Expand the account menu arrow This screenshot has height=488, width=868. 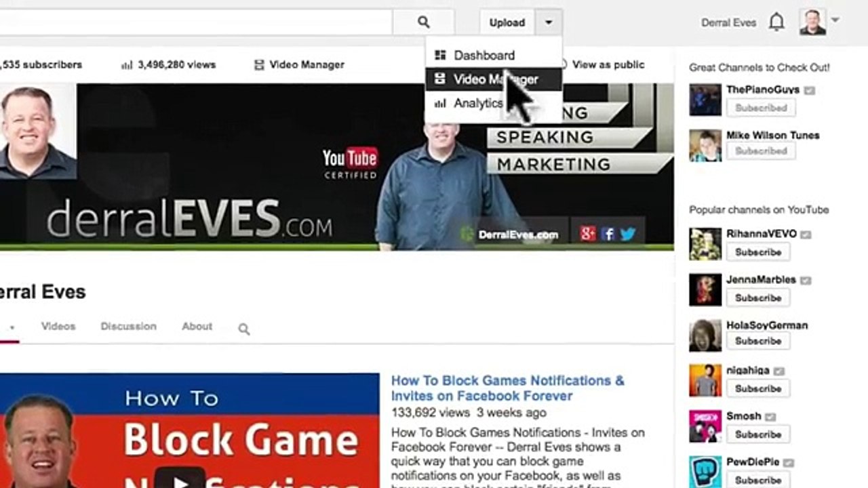tap(835, 20)
